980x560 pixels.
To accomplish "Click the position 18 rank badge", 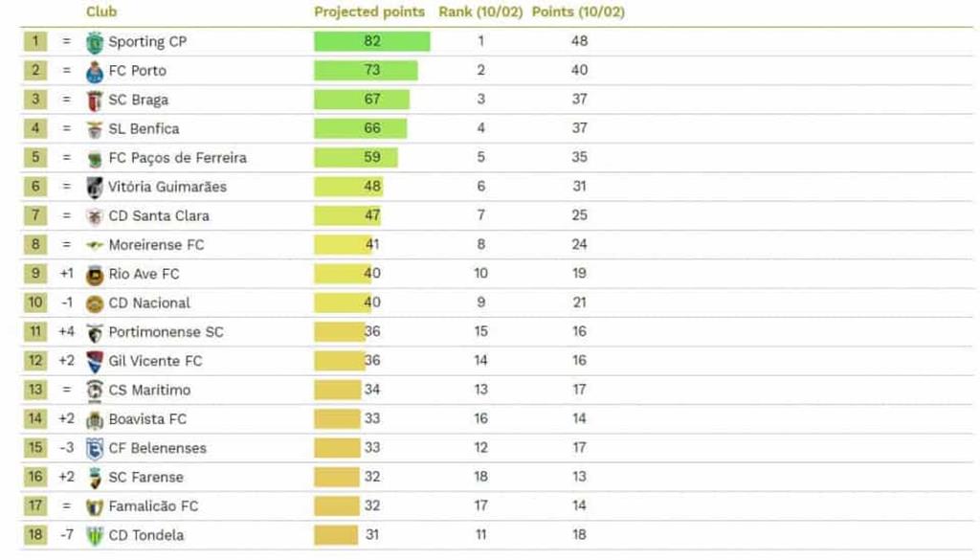I will click(x=34, y=535).
